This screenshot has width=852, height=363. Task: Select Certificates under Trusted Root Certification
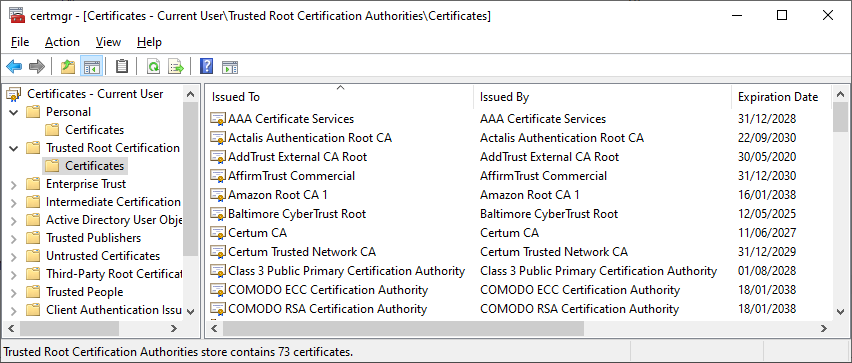tap(95, 166)
